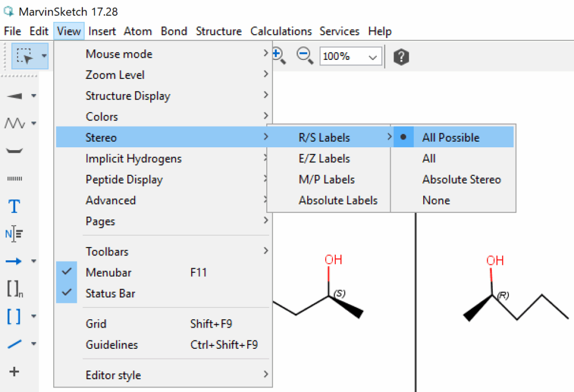Toggle the Menubar checkmark option
The height and width of the screenshot is (392, 574).
point(109,273)
